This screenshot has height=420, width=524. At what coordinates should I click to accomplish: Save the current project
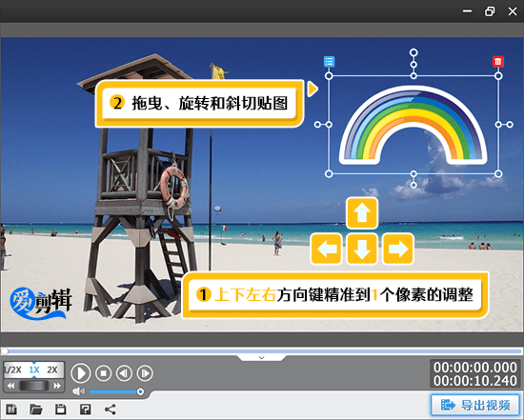click(x=60, y=409)
